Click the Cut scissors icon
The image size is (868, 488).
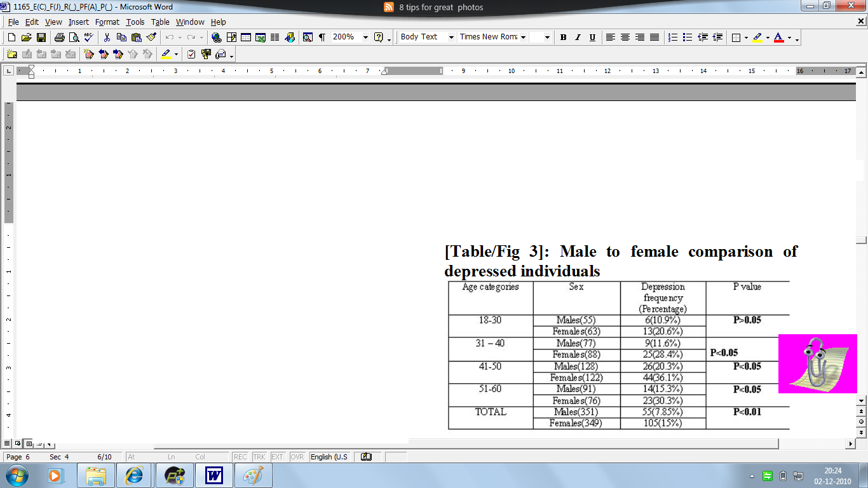point(107,37)
